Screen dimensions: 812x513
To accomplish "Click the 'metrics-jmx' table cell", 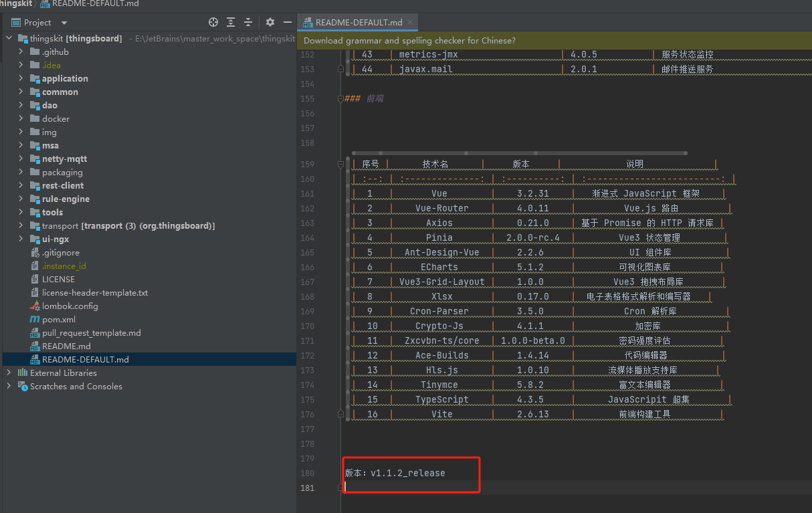I will (x=428, y=54).
